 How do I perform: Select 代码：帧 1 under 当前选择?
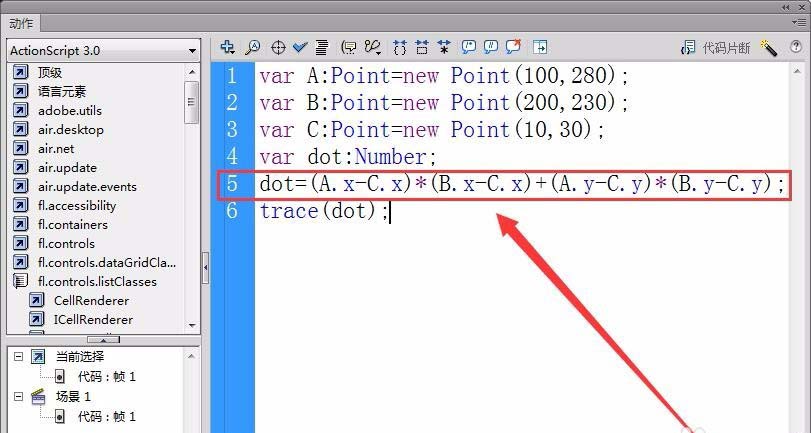107,376
